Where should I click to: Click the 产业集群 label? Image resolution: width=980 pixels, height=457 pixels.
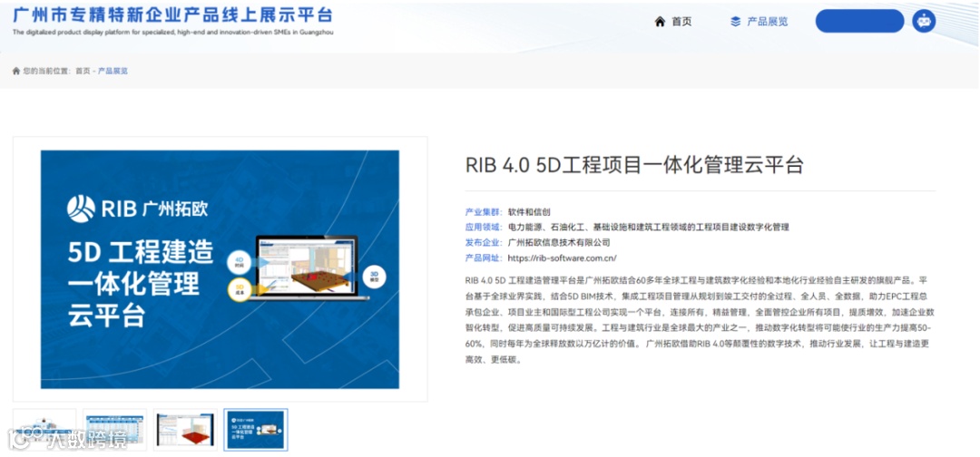(484, 212)
